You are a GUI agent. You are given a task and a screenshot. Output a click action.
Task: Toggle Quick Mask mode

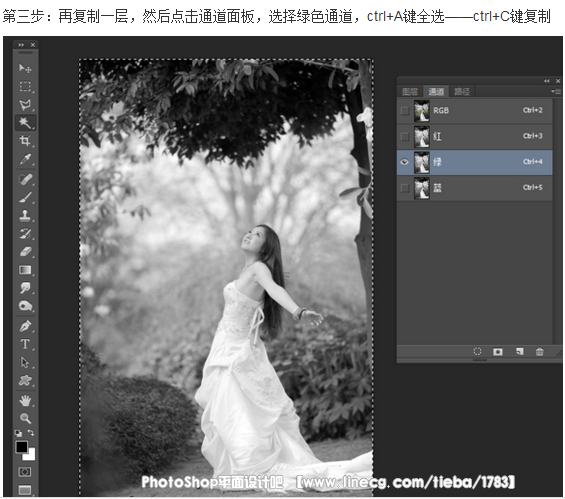25,472
